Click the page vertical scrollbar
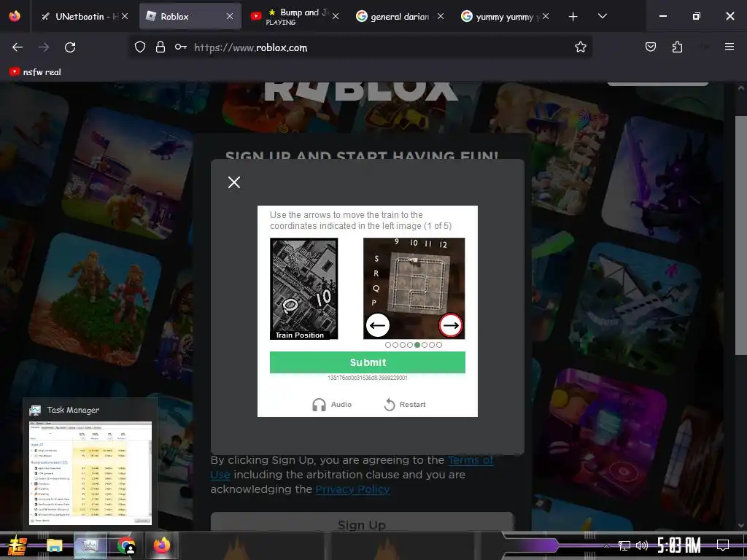The width and height of the screenshot is (747, 560). [740, 236]
